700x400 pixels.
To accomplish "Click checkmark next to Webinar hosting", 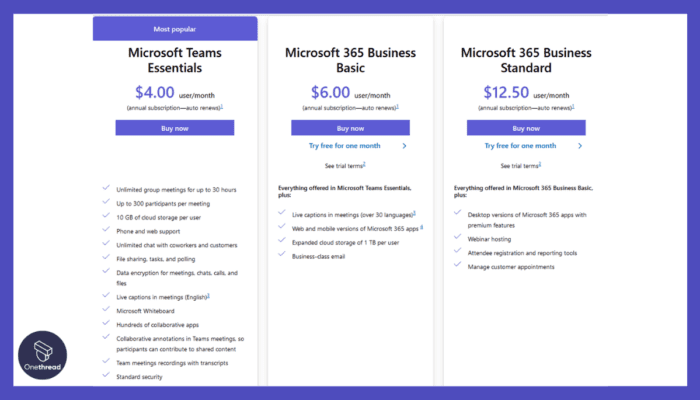I will pyautogui.click(x=458, y=237).
